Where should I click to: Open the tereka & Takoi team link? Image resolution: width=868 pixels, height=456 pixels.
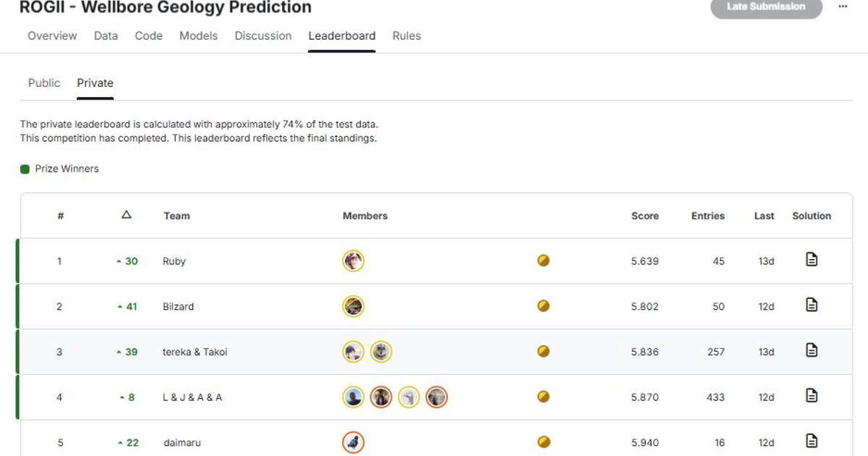pos(195,352)
